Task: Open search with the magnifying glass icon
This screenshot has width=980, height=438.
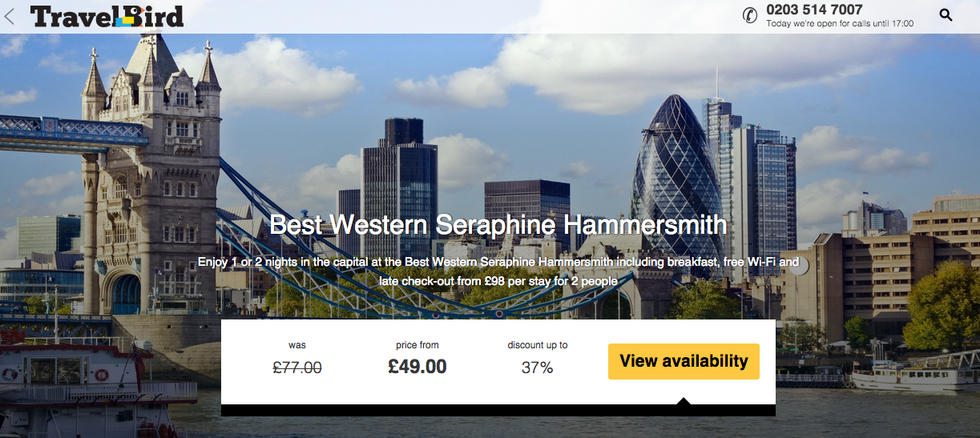Action: (946, 14)
